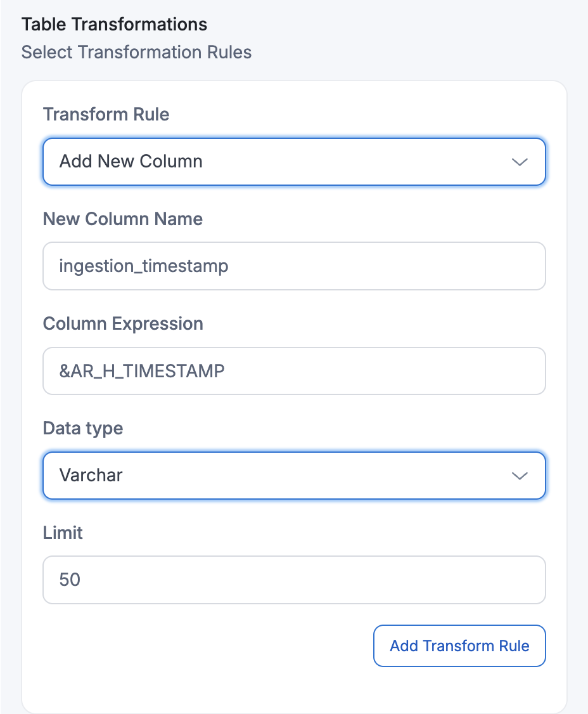Click the value 50 in Limit
The width and height of the screenshot is (588, 714).
[x=70, y=580]
